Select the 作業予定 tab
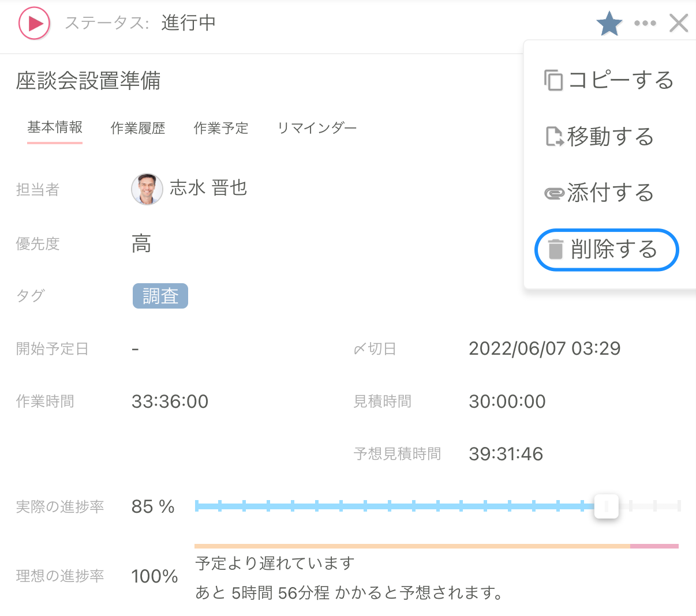Viewport: 696px width, 616px height. coord(221,128)
